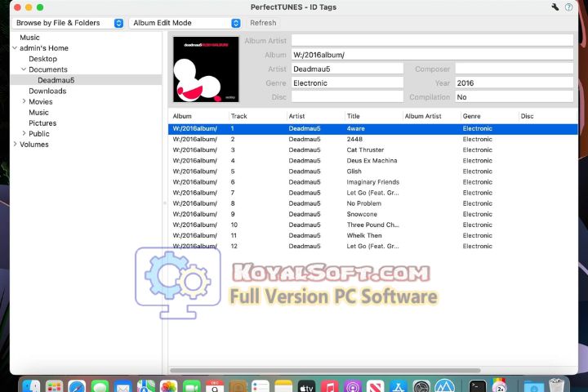The image size is (588, 392).
Task: Collapse the Documents folder chevron
Action: tap(24, 69)
